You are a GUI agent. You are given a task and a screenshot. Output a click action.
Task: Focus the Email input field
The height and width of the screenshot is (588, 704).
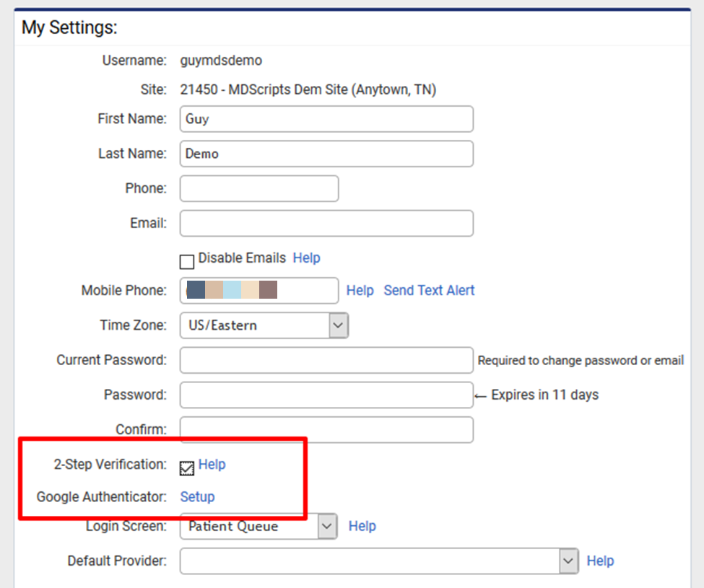tap(325, 223)
